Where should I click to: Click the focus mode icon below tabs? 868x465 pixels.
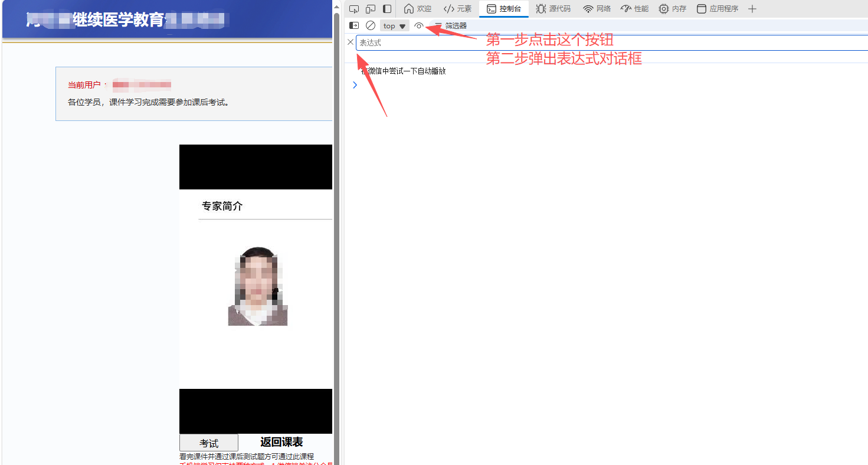pyautogui.click(x=353, y=25)
